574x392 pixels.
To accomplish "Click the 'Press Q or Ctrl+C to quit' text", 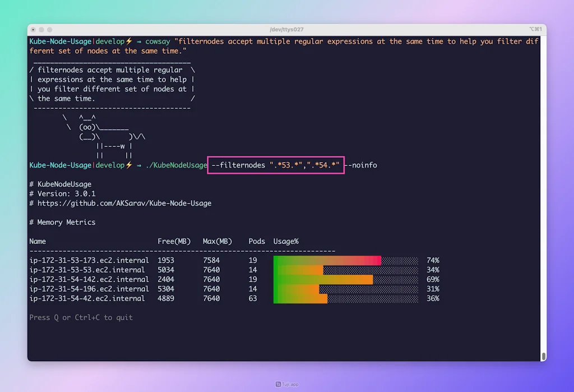I will (x=81, y=317).
